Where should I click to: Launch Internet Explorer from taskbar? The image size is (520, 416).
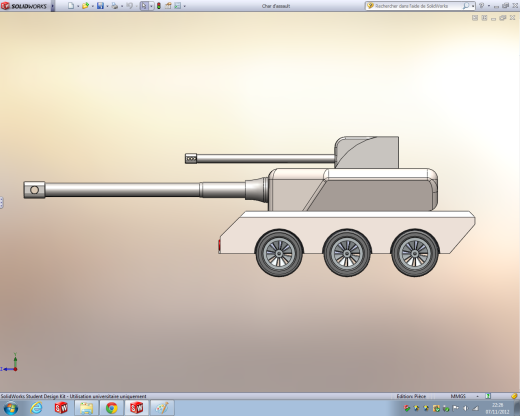pos(36,408)
